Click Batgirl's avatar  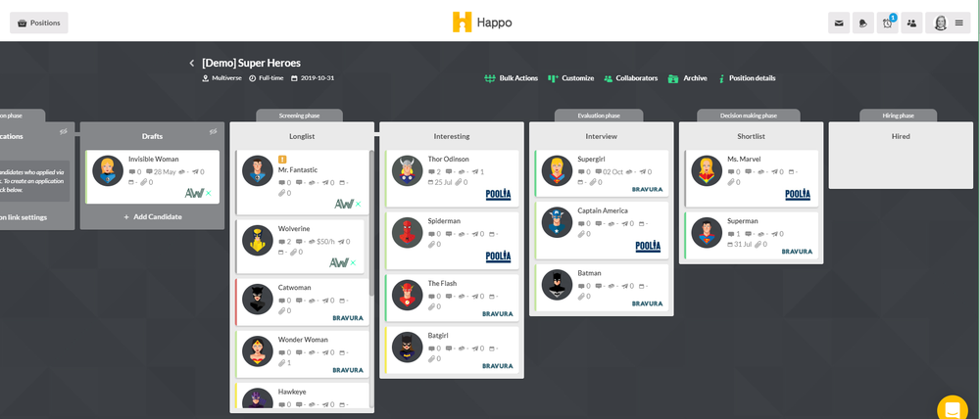(x=408, y=348)
